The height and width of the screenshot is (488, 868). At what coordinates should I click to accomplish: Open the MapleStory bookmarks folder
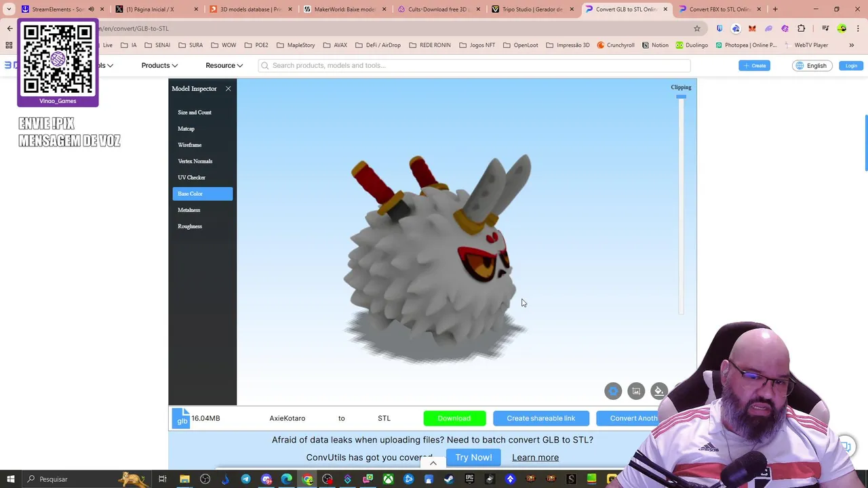coord(296,45)
